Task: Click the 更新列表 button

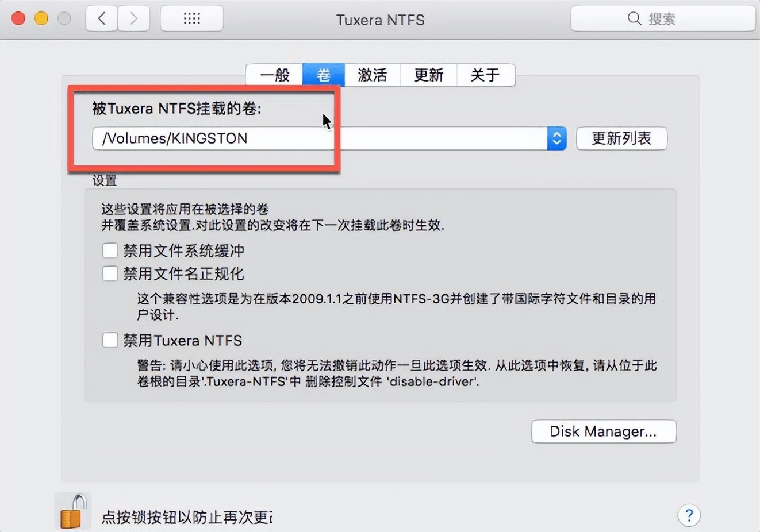Action: [x=621, y=138]
